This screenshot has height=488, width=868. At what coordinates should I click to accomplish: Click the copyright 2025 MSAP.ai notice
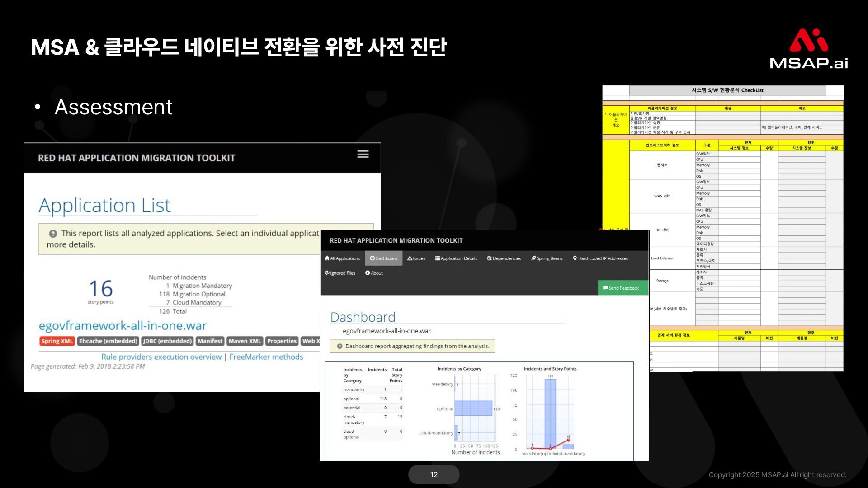click(x=778, y=475)
